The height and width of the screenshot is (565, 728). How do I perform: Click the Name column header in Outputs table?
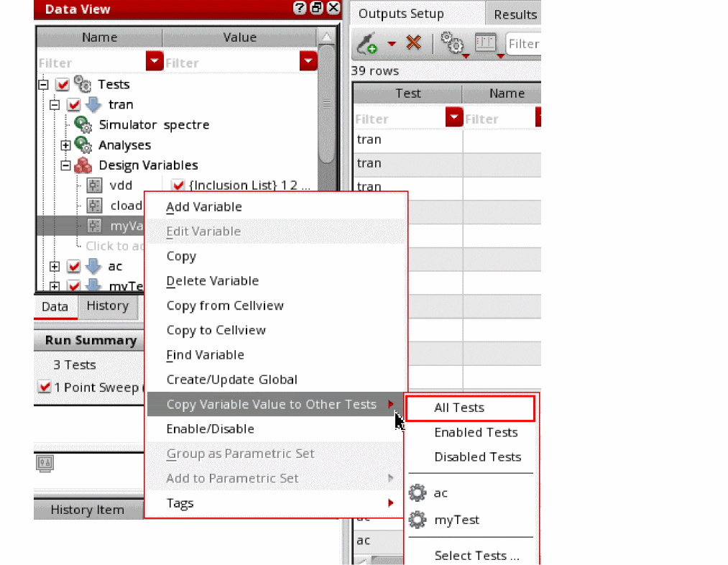coord(503,93)
